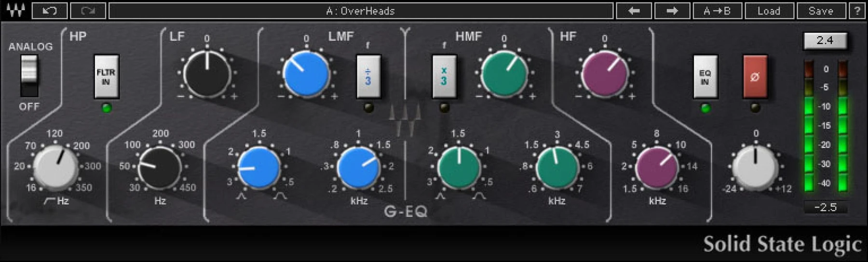Open help with the question mark button
The image size is (868, 262).
tap(857, 11)
